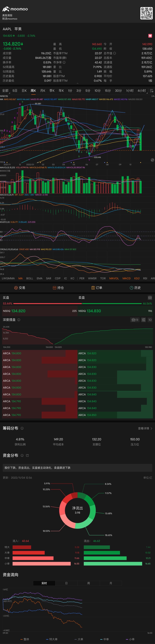Toggle BOLL indicator
The width and height of the screenshot is (155, 644).
coord(30,278)
